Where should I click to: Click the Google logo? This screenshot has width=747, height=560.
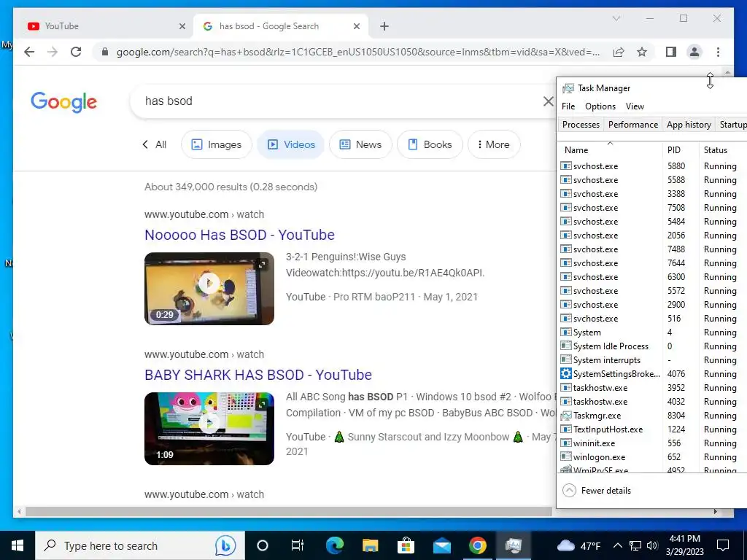click(64, 102)
